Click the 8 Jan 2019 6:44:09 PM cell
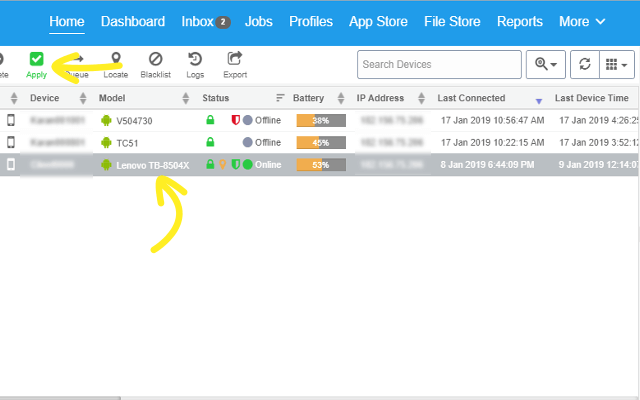 487,164
